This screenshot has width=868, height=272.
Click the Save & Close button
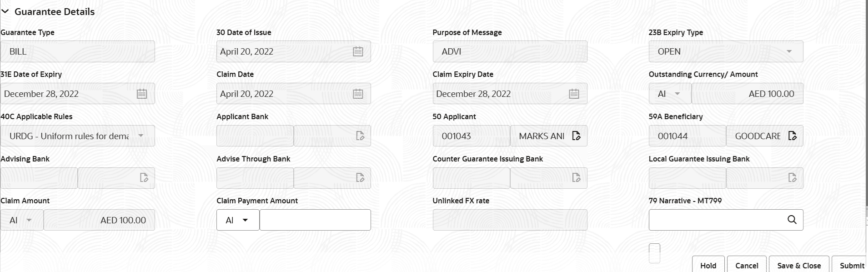pos(798,266)
